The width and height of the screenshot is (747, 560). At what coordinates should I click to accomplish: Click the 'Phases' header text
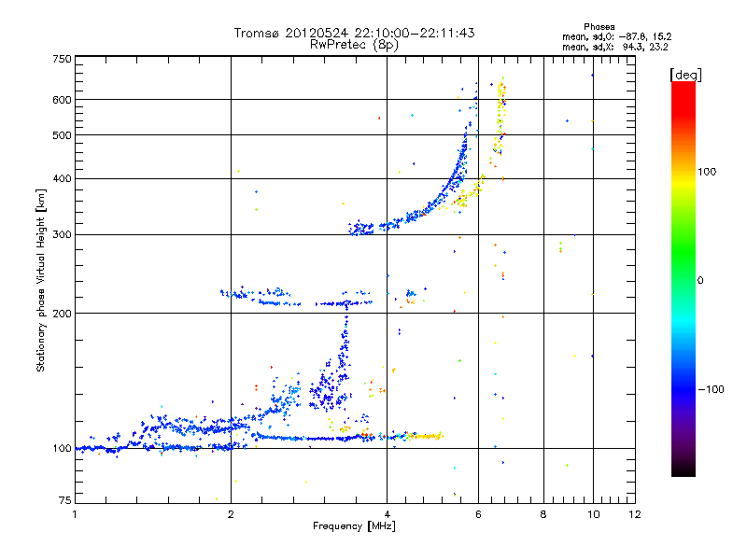[x=599, y=27]
